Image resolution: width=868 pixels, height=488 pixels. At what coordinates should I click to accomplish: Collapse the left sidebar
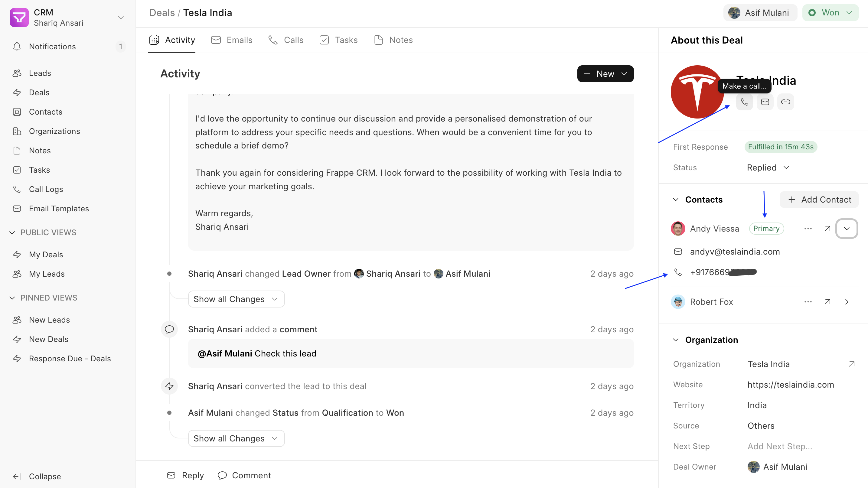click(37, 476)
